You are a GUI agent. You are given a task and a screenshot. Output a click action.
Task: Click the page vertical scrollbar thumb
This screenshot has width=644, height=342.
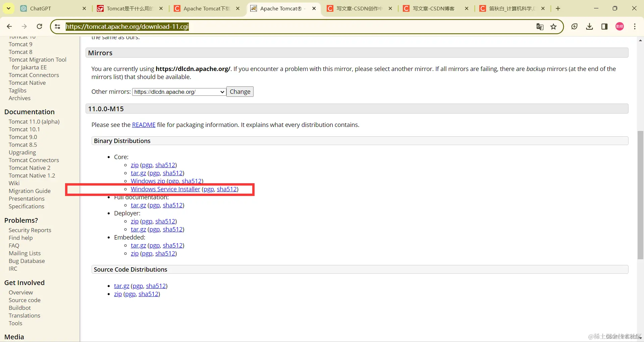click(640, 195)
